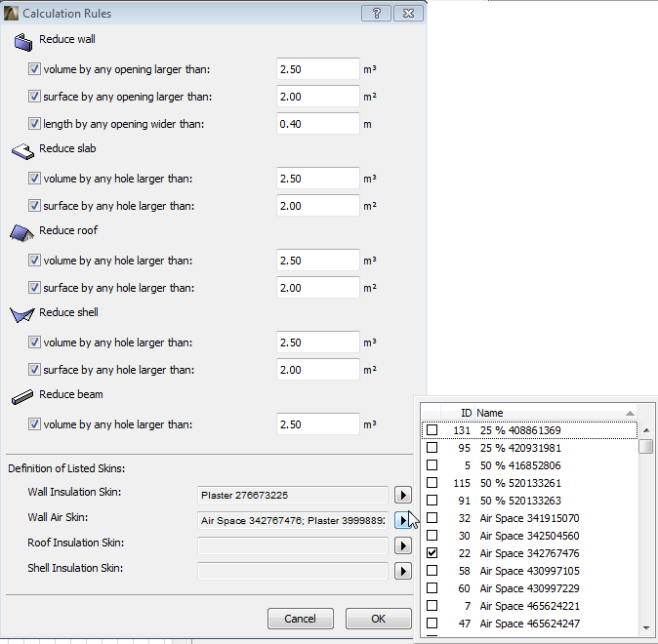Check the box for Air Space 465624221

coord(432,606)
